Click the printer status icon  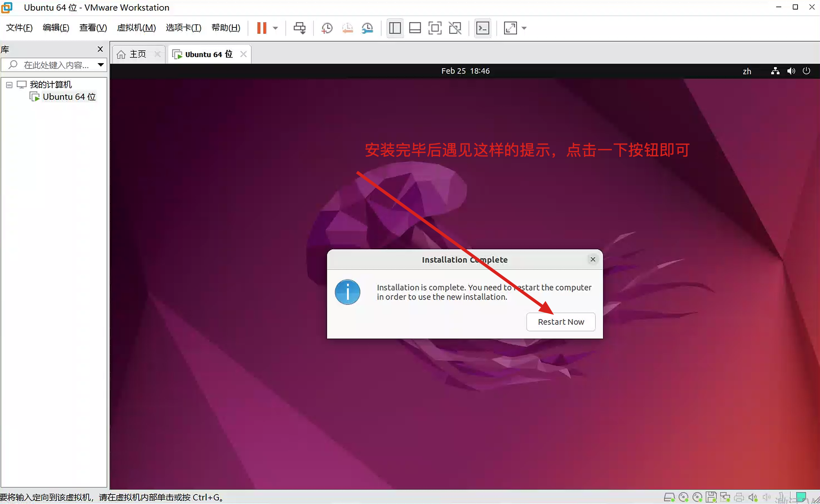tap(739, 497)
